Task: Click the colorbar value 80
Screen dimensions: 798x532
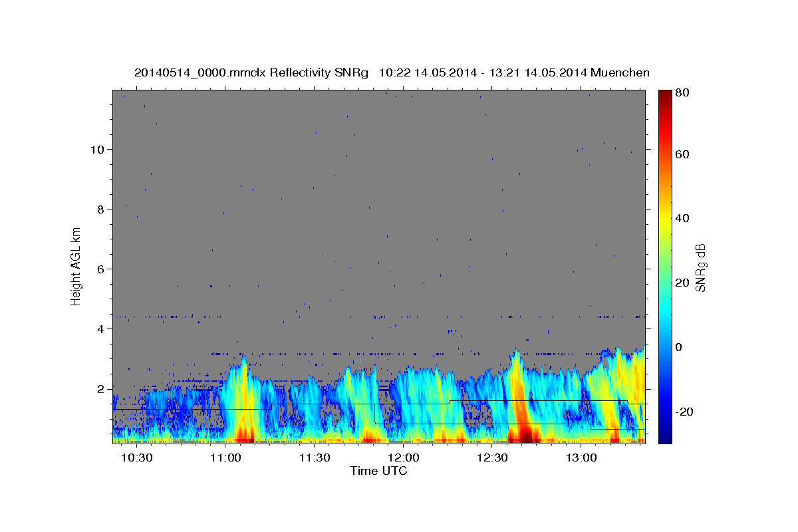Action: pos(682,92)
